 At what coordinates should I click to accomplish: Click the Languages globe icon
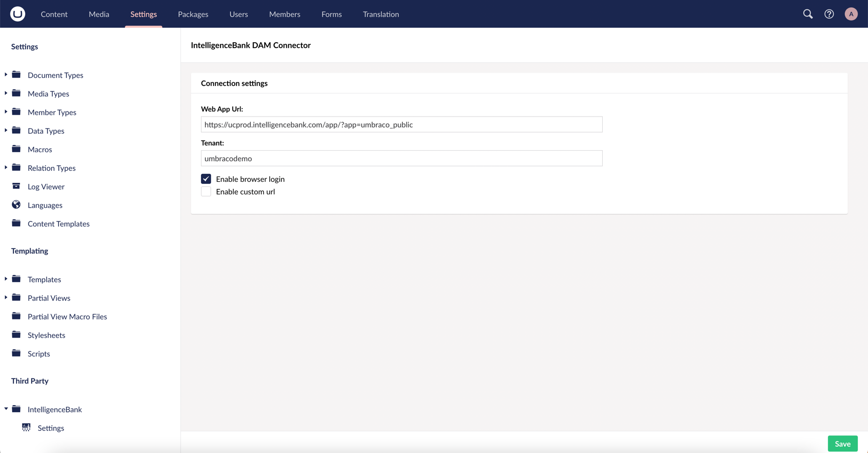16,205
